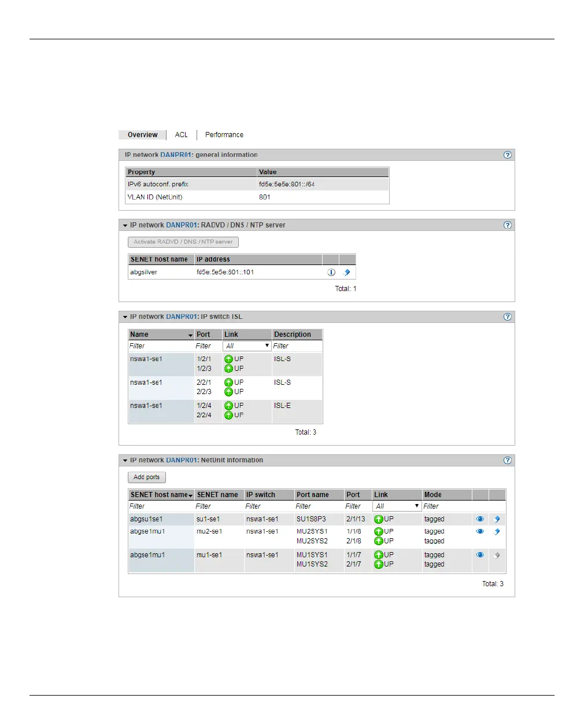Select VLAN ID value 801

point(265,197)
